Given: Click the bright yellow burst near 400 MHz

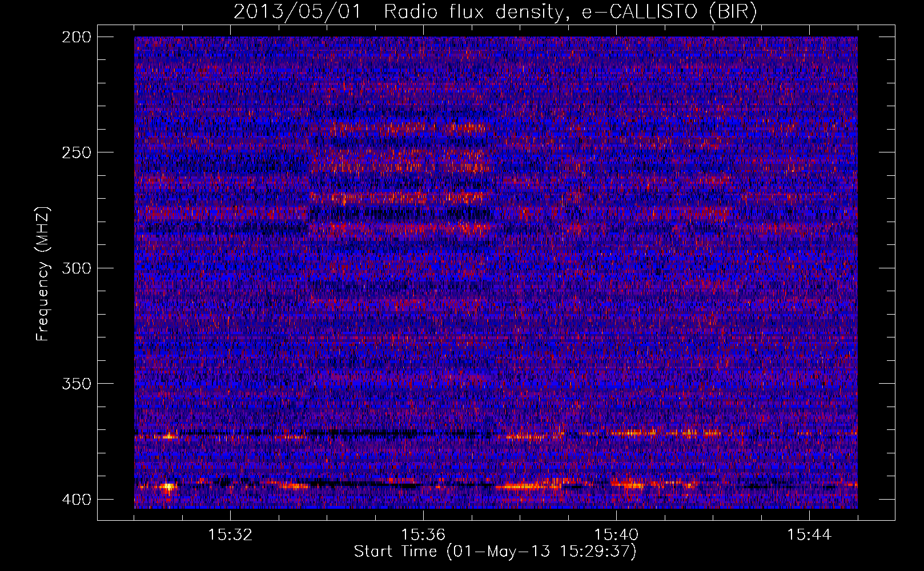Looking at the screenshot, I should pyautogui.click(x=168, y=487).
